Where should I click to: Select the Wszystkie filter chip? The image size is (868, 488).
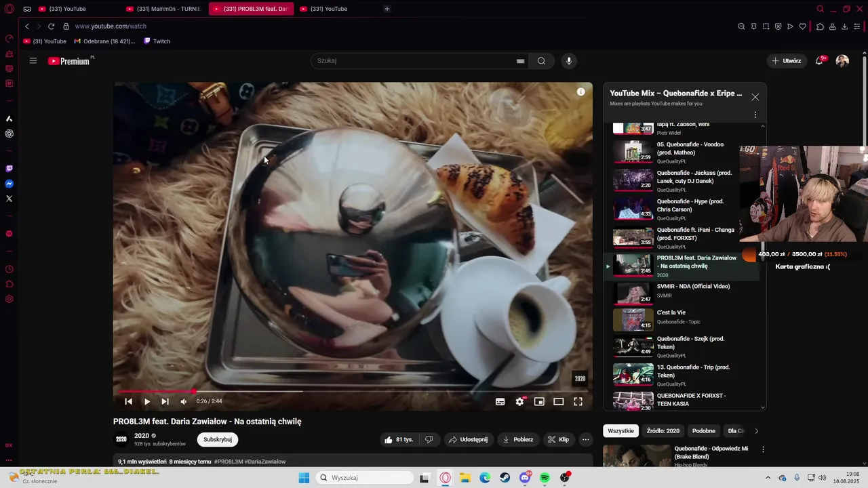(620, 430)
